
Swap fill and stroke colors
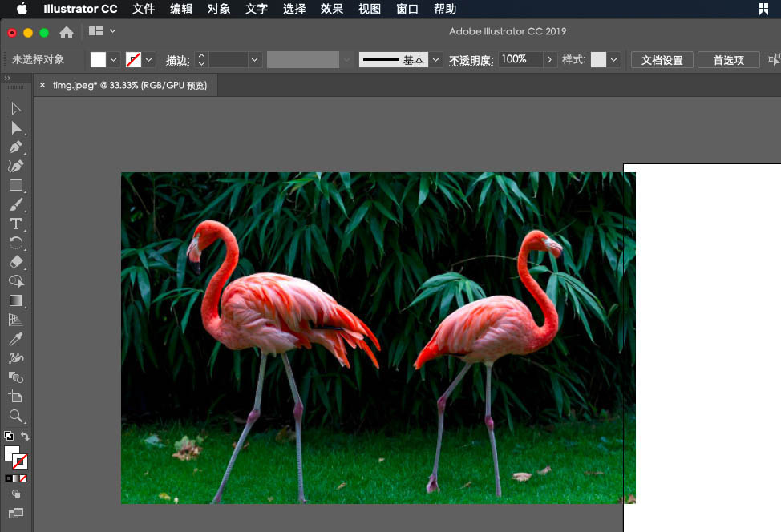point(26,437)
